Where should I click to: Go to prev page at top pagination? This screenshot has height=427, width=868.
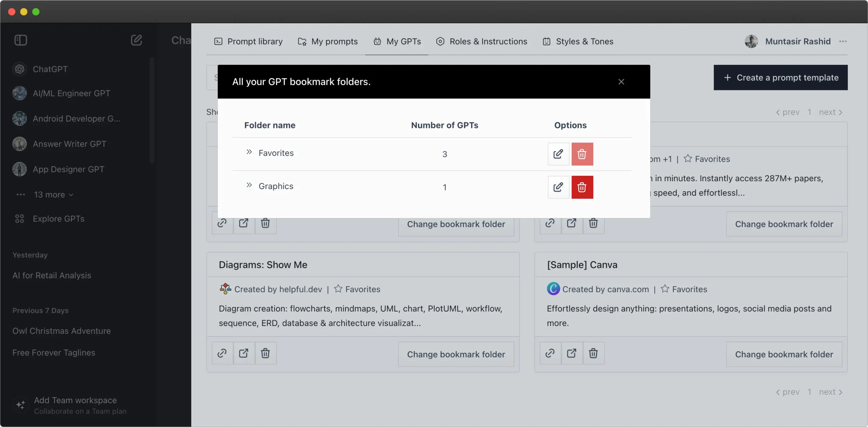[x=788, y=112]
